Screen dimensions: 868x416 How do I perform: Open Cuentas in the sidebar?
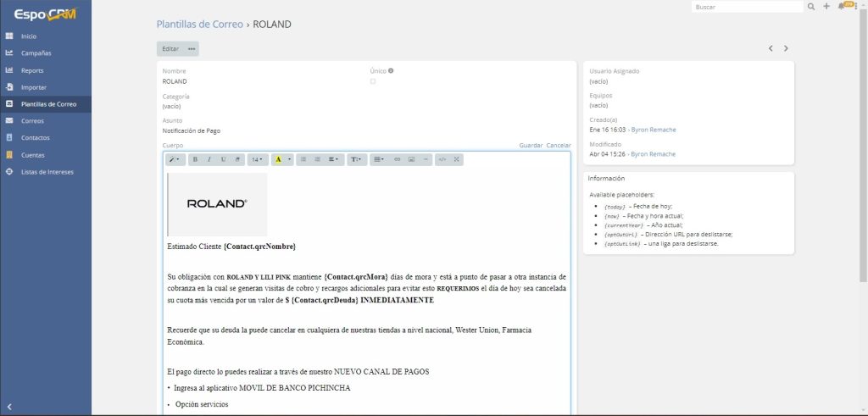click(46, 155)
